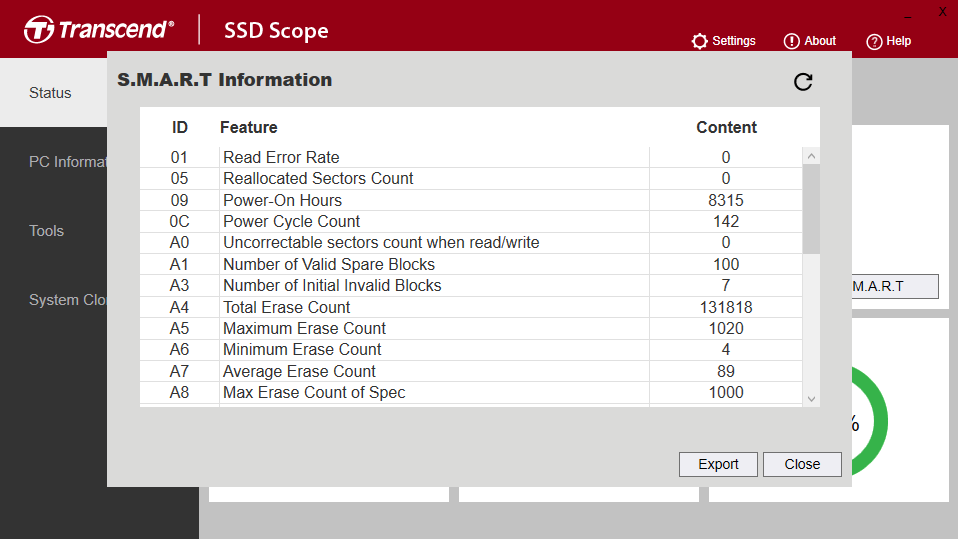Screen dimensions: 958x539
Task: Close the SSD Scope window
Action: (x=943, y=12)
